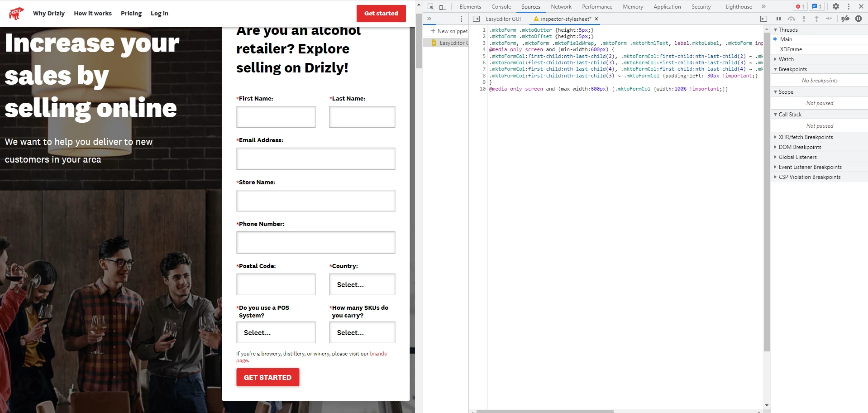Screen dimensions: 868x413
Task: Focus the Postal Code field
Action: click(276, 284)
